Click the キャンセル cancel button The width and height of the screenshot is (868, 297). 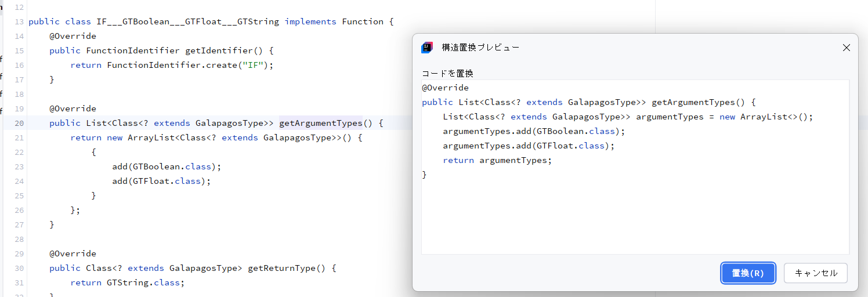point(816,273)
